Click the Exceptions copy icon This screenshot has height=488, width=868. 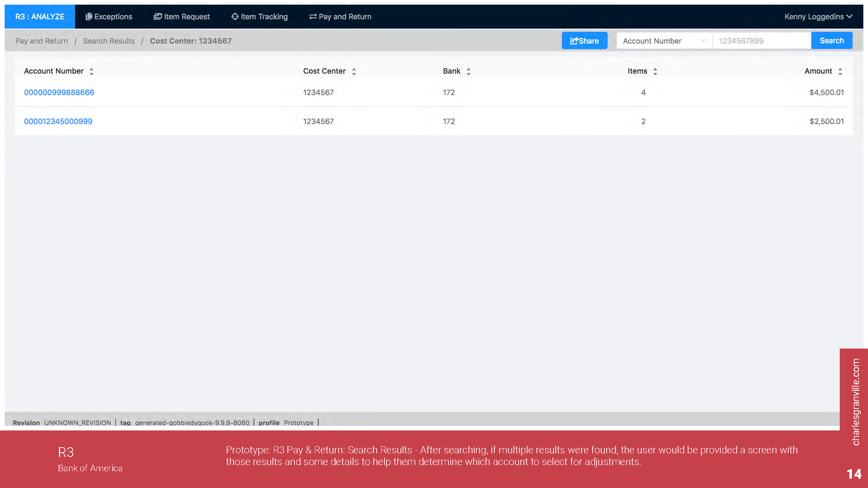point(89,16)
